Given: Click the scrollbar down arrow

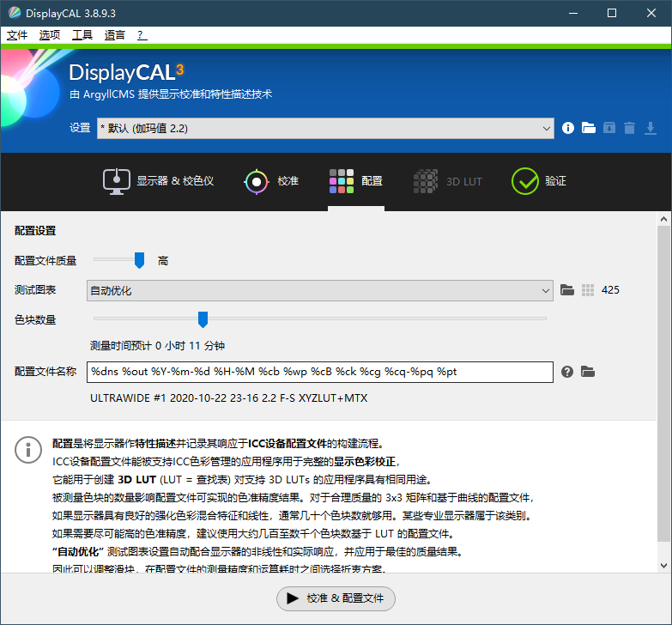Looking at the screenshot, I should point(664,566).
